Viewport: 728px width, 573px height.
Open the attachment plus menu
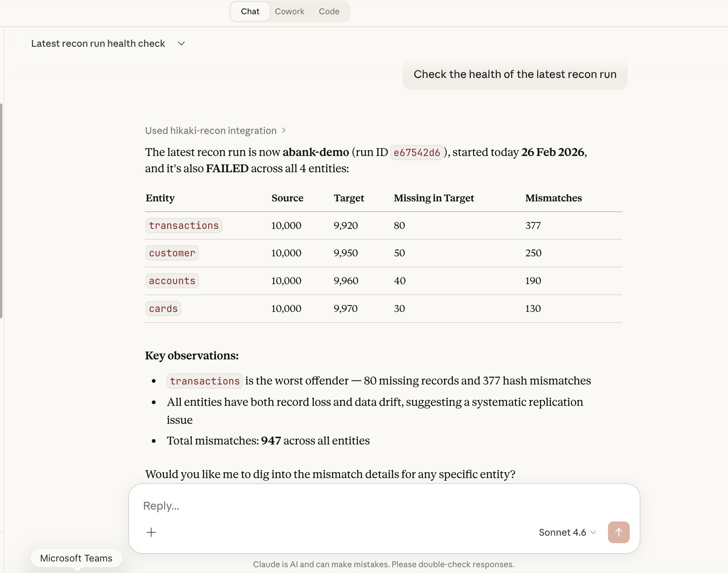151,532
